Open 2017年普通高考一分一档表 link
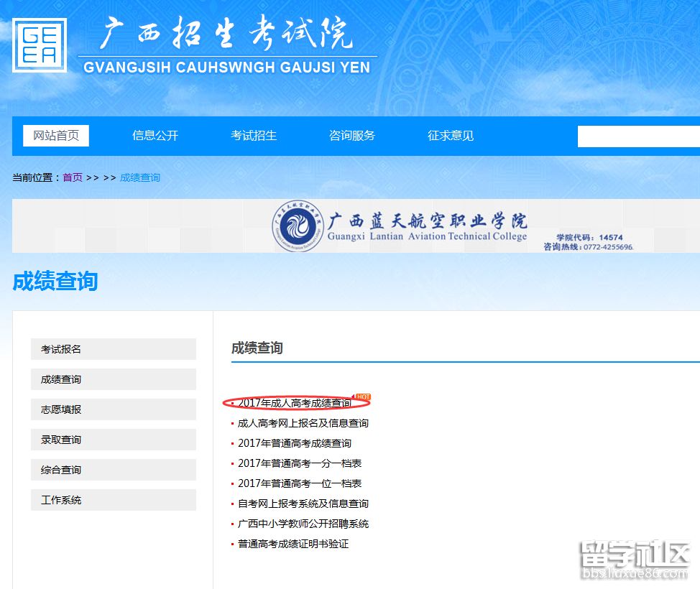The image size is (700, 589). 300,463
